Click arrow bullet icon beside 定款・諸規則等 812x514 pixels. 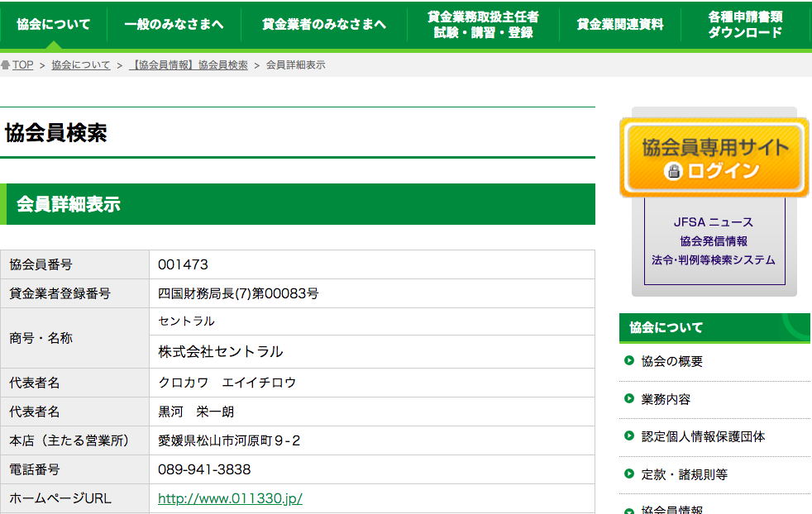tap(629, 474)
